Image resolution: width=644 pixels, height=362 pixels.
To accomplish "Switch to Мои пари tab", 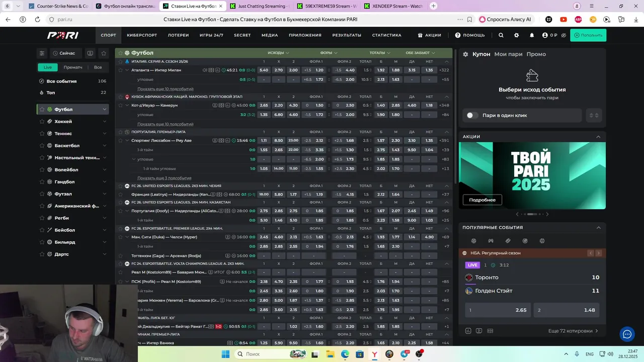I will point(508,54).
